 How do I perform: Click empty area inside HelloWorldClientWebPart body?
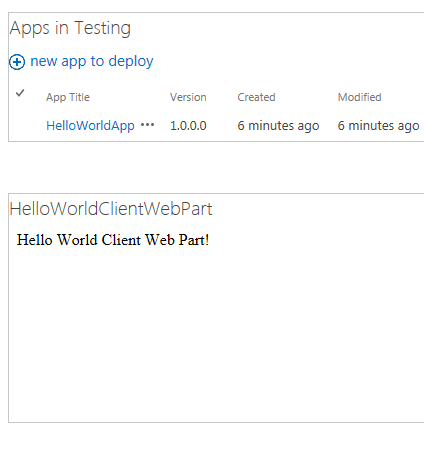pos(213,333)
